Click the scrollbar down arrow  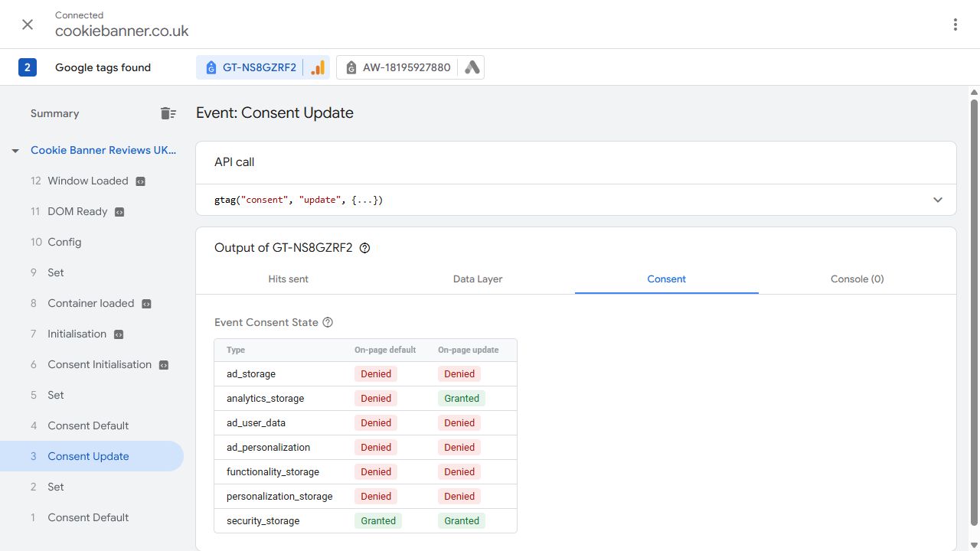pos(974,545)
